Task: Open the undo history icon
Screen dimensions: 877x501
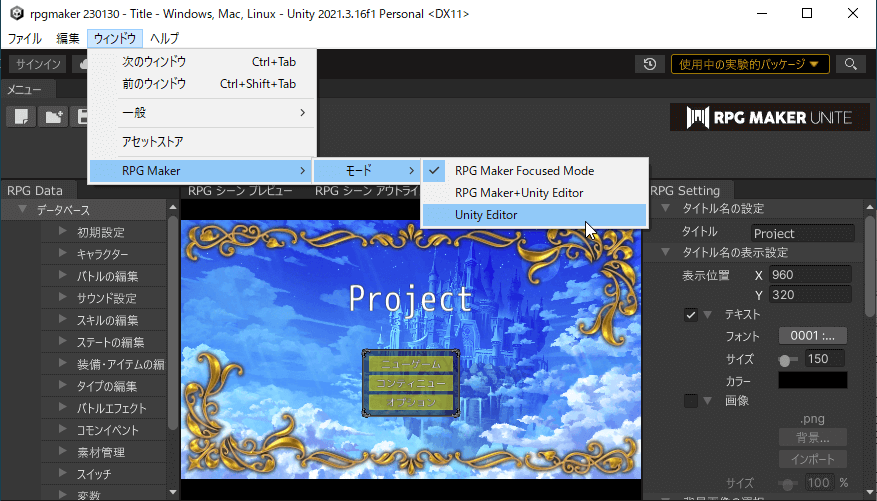Action: coord(650,64)
